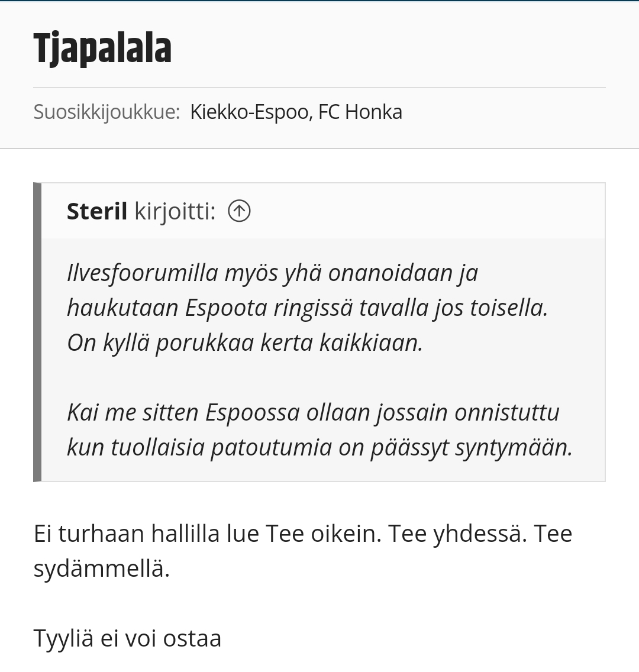Click the sentence On kyllä porukkaa kerta kaikkiaan
This screenshot has height=672, width=639.
coord(245,343)
